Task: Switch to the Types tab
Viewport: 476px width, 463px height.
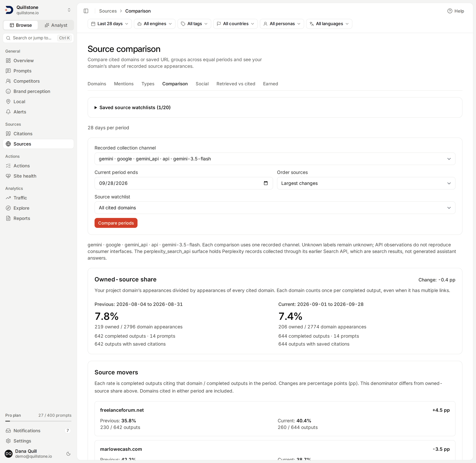Action: click(x=148, y=84)
